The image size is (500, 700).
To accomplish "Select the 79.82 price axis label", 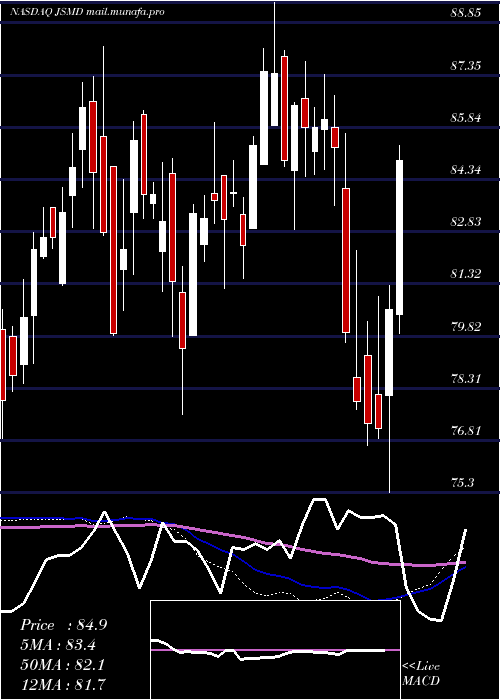I will pos(466,327).
